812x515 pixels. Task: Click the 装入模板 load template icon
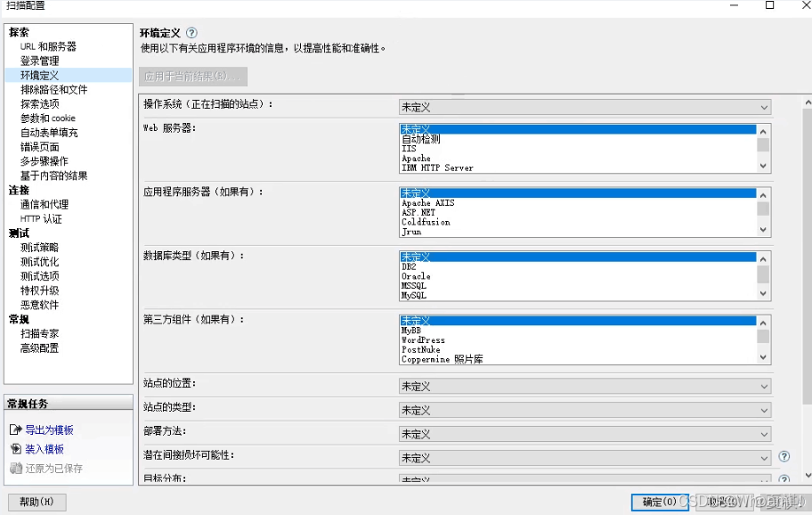click(x=15, y=449)
